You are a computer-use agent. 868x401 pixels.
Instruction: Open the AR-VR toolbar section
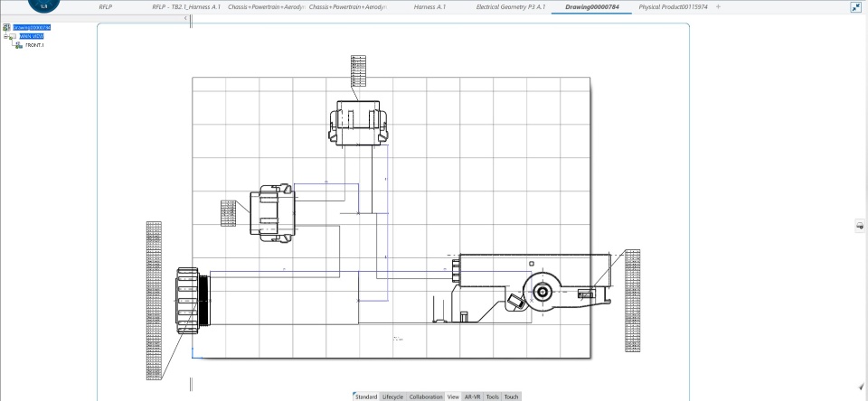pyautogui.click(x=472, y=396)
